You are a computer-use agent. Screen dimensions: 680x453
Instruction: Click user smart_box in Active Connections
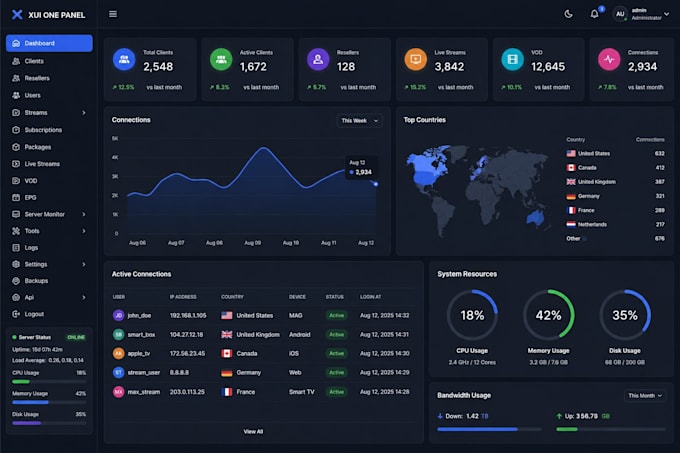141,335
